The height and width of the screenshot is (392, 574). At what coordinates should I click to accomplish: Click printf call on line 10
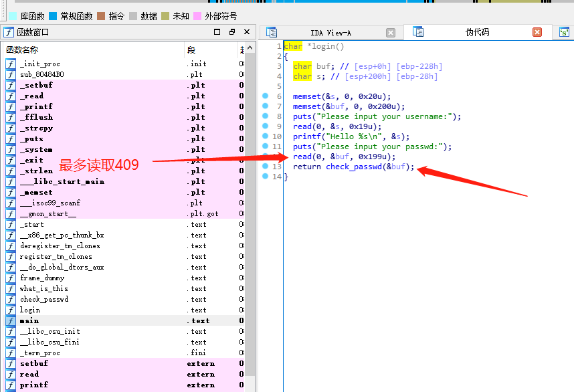coord(307,136)
